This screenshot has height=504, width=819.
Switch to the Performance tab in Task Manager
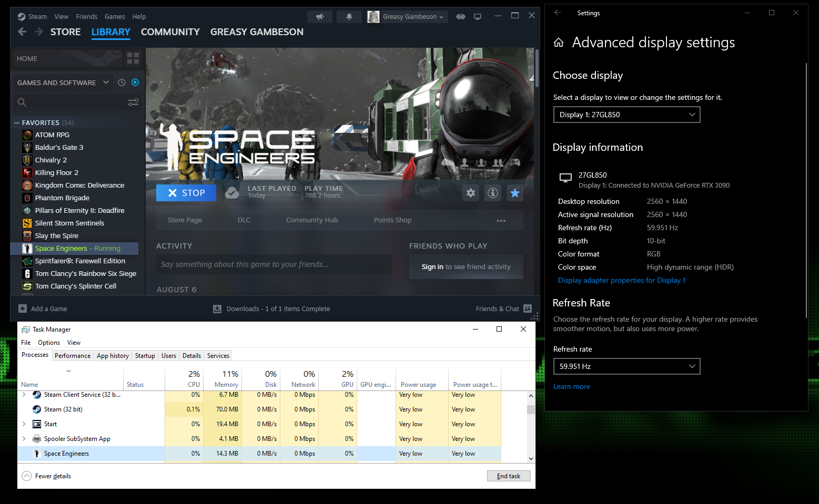tap(73, 356)
